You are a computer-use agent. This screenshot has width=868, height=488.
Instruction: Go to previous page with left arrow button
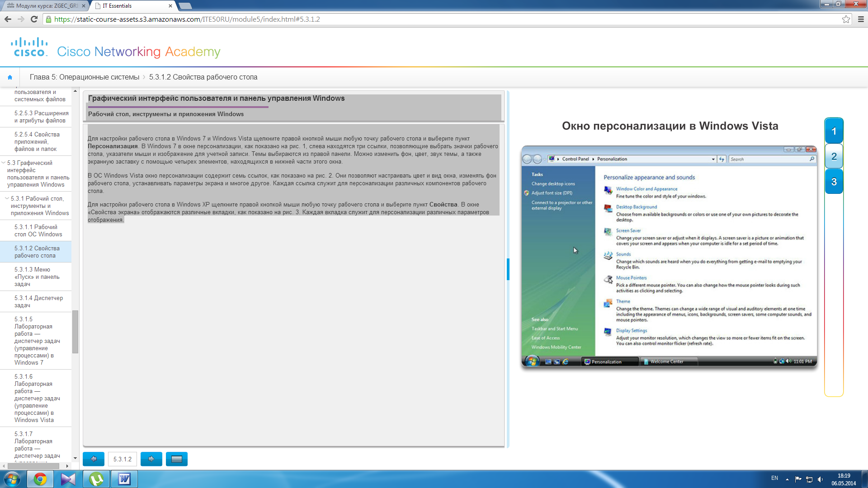coord(94,459)
